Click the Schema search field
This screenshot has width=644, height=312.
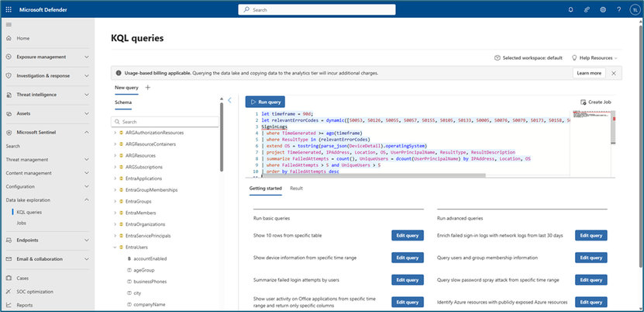[x=165, y=122]
